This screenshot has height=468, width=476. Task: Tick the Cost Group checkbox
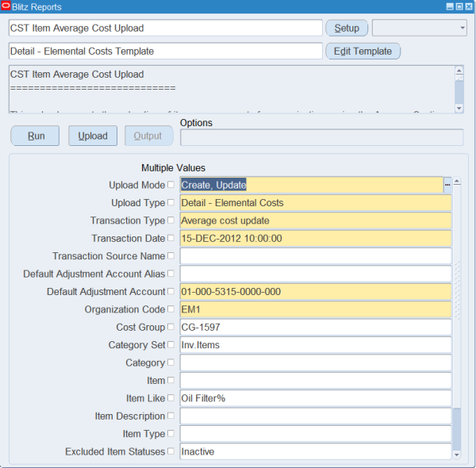click(171, 327)
